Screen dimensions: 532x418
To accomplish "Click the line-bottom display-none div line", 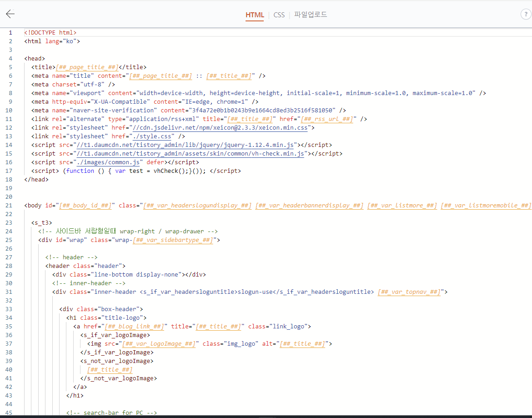I will 129,274.
